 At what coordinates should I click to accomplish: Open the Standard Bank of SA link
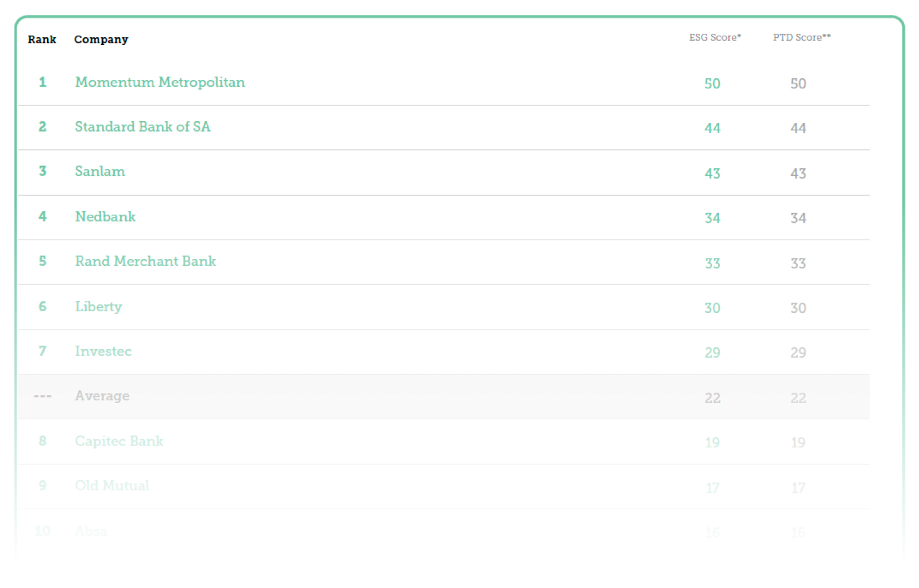click(x=142, y=126)
